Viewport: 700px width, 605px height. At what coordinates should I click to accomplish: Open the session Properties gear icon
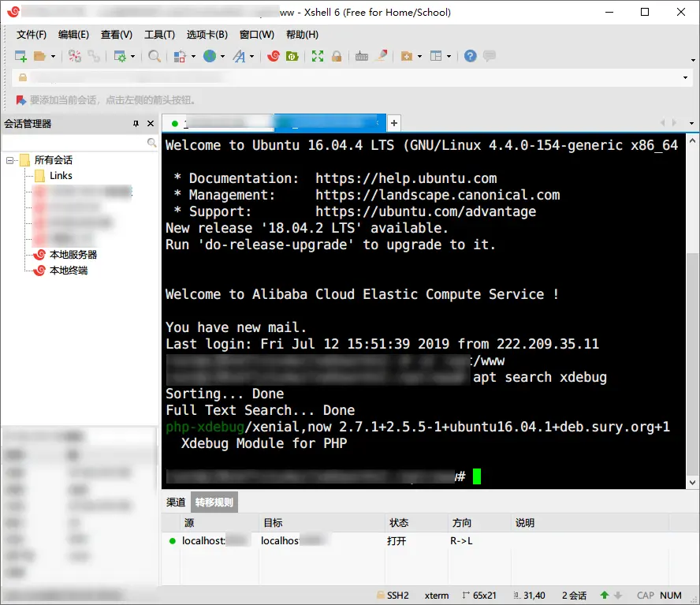coord(120,56)
